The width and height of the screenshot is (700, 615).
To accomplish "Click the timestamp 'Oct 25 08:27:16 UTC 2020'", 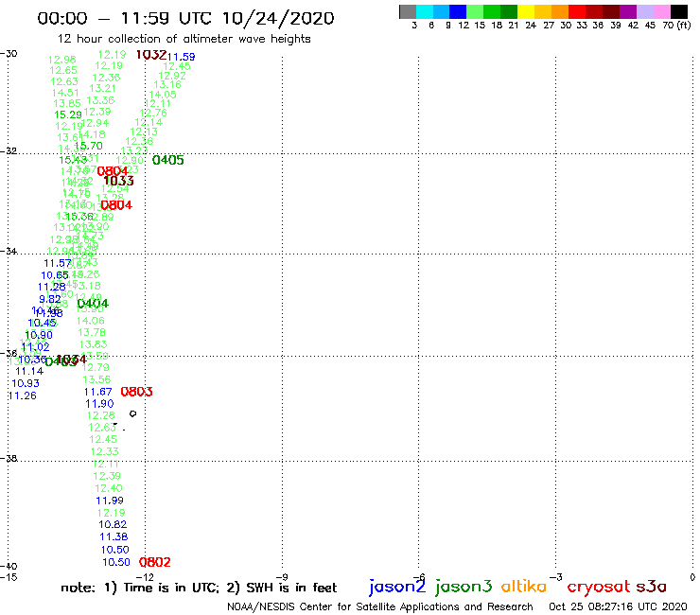I will click(618, 606).
